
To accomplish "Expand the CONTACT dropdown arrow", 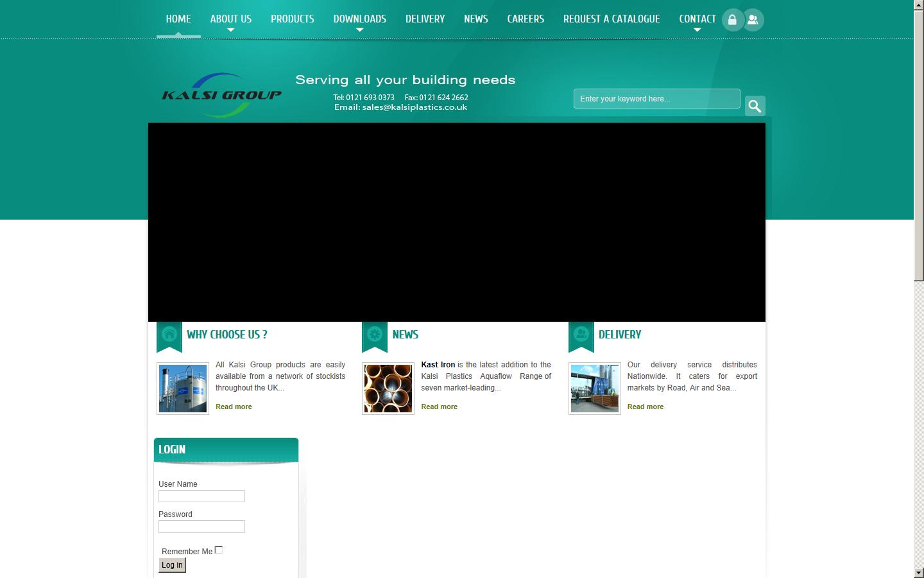I will tap(697, 28).
